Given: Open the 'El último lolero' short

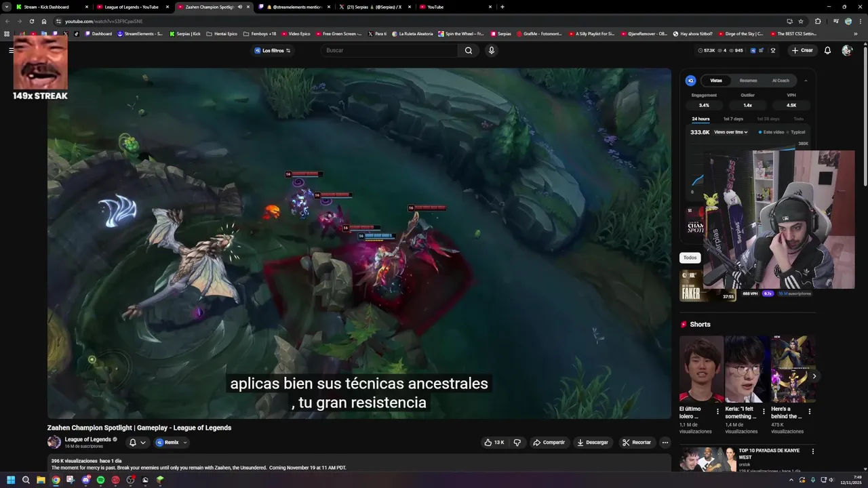Looking at the screenshot, I should [701, 369].
